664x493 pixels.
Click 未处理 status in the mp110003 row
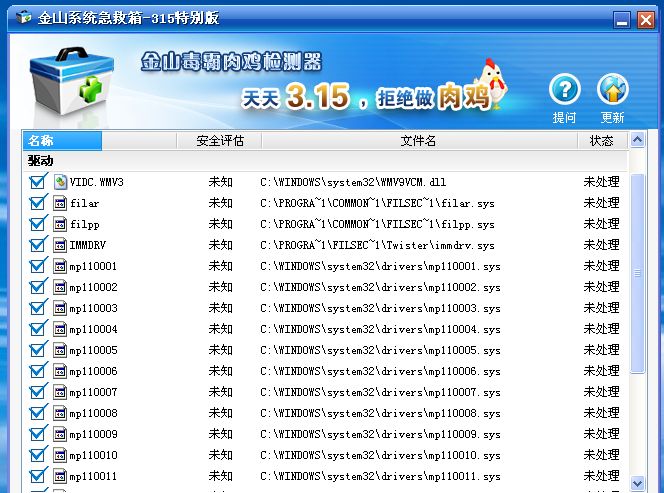(x=602, y=308)
